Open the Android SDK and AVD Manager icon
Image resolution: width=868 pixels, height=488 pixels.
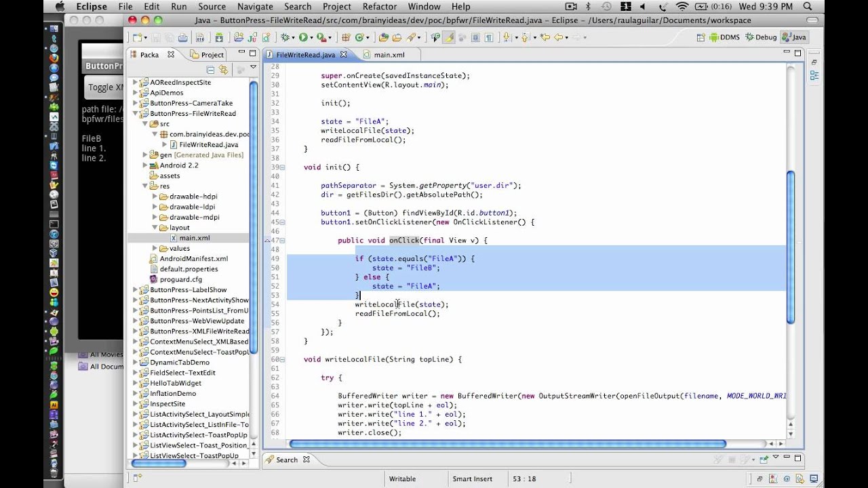219,37
